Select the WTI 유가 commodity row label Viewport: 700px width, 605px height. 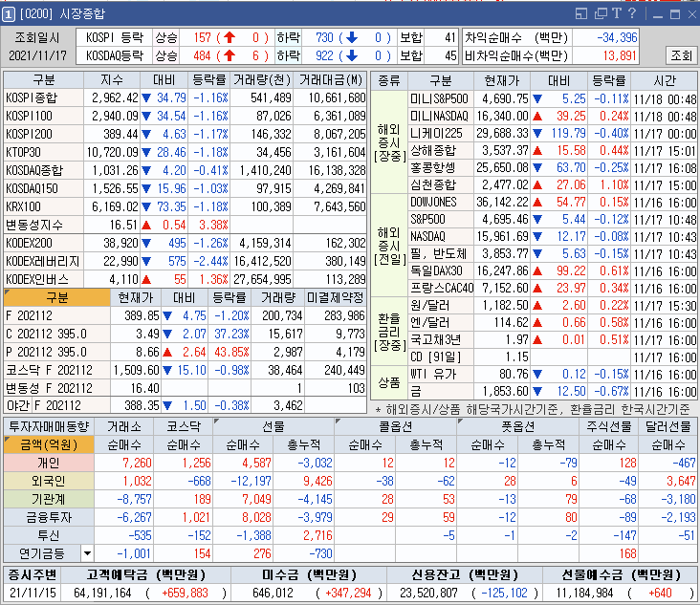440,375
